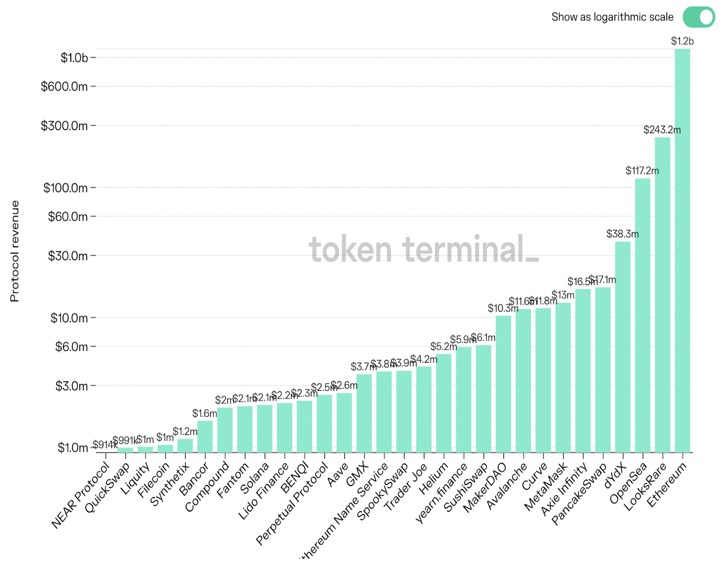Screen dimensions: 728x562
Task: Click the token terminal watermark
Action: (424, 249)
